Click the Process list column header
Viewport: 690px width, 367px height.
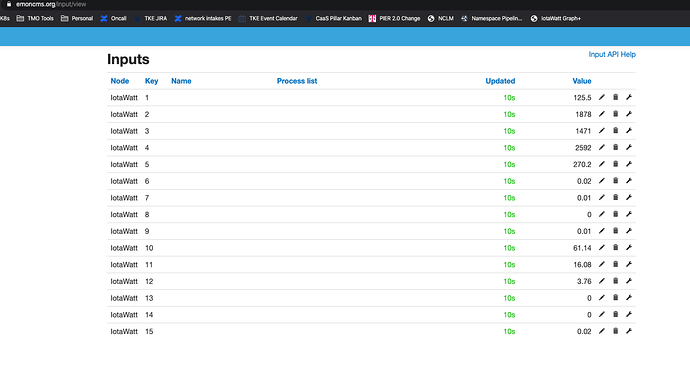pyautogui.click(x=297, y=81)
